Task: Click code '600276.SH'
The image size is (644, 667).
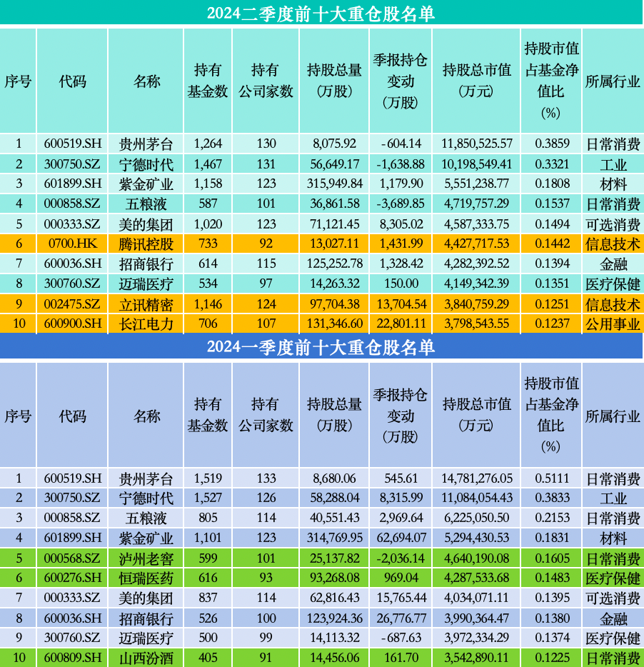Action: point(73,578)
